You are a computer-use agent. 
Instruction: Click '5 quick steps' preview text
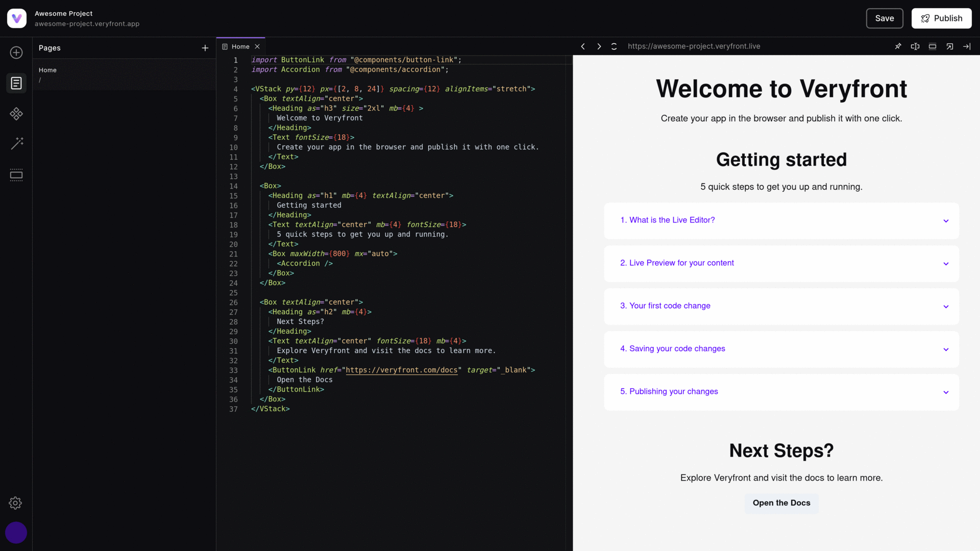pos(781,187)
